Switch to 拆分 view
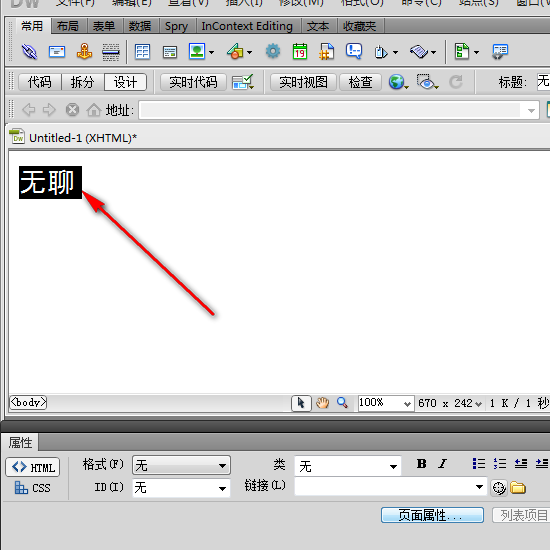The image size is (550, 550). (82, 82)
